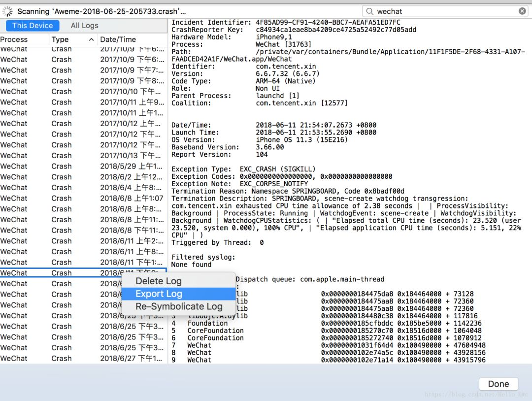The width and height of the screenshot is (532, 401).
Task: Click the CrashReporter Key hash value
Action: (x=336, y=30)
